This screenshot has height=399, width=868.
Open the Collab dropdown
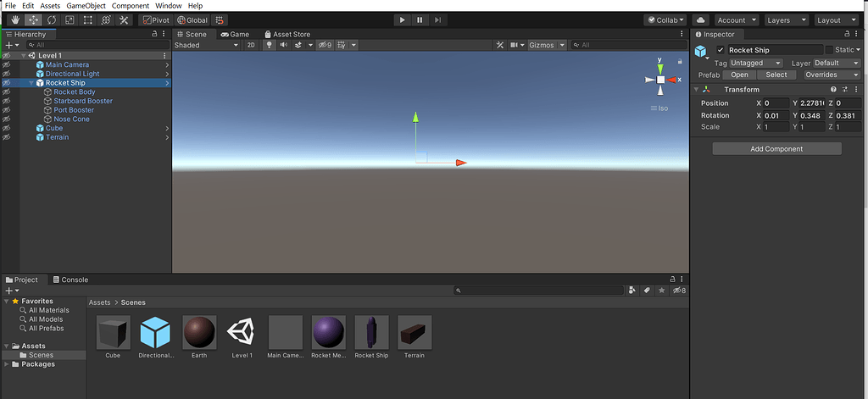click(665, 20)
